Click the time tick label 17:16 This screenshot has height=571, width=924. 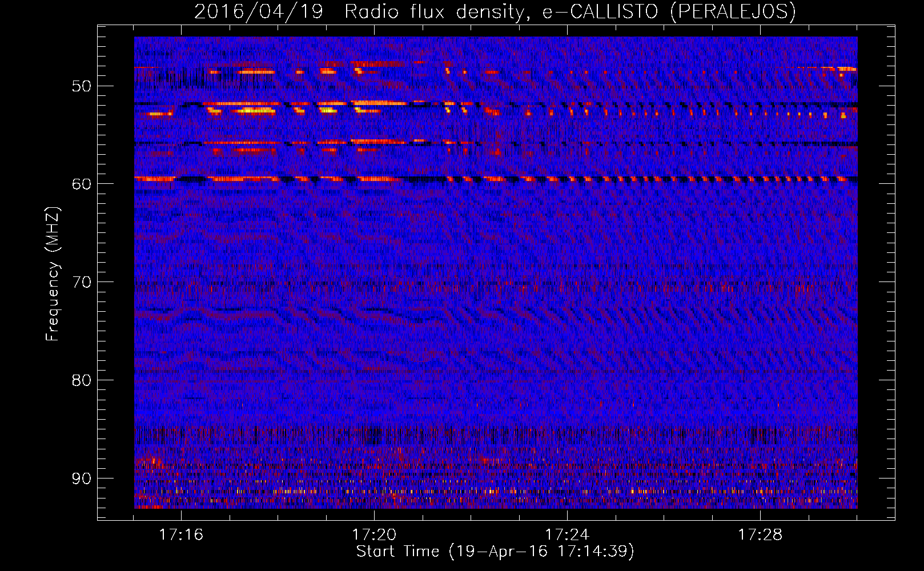tap(181, 534)
